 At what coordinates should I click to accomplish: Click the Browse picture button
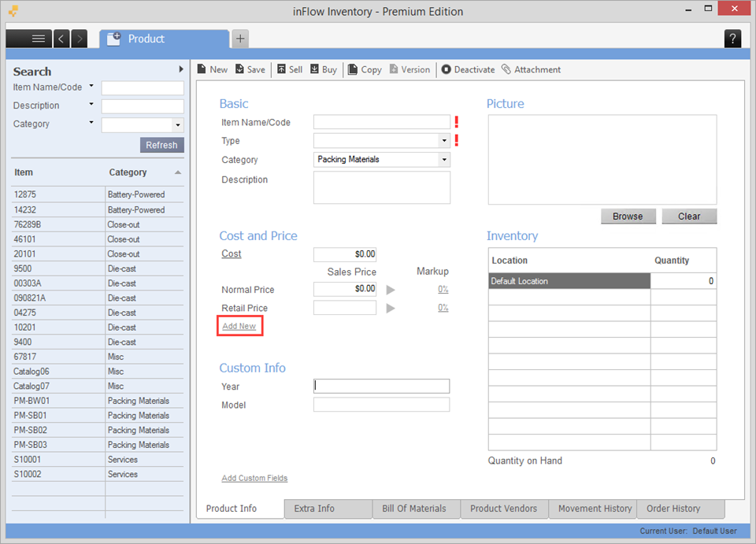point(628,216)
